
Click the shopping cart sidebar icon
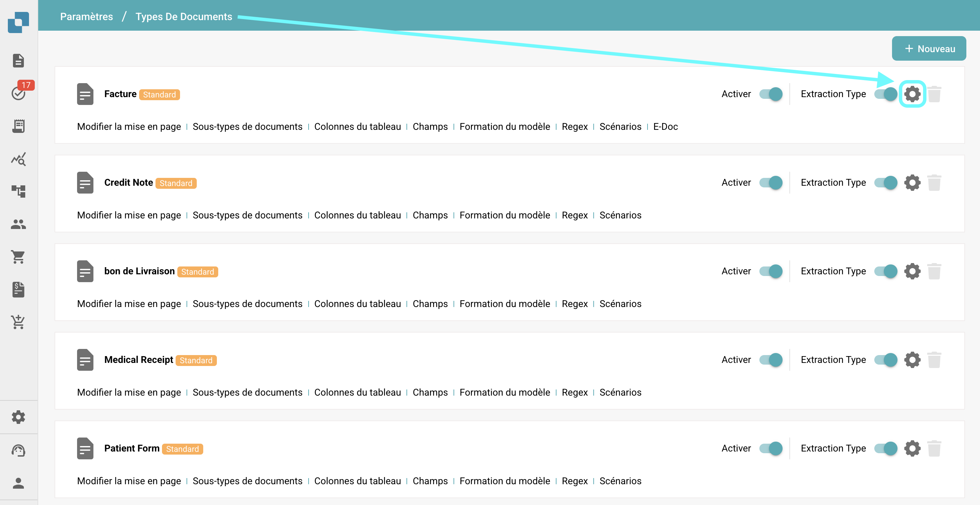18,257
